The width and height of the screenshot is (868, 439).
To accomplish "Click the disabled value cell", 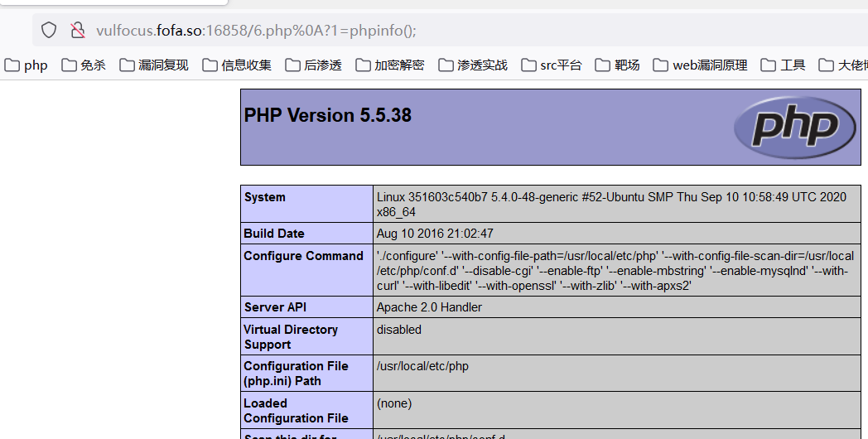I will 617,336.
